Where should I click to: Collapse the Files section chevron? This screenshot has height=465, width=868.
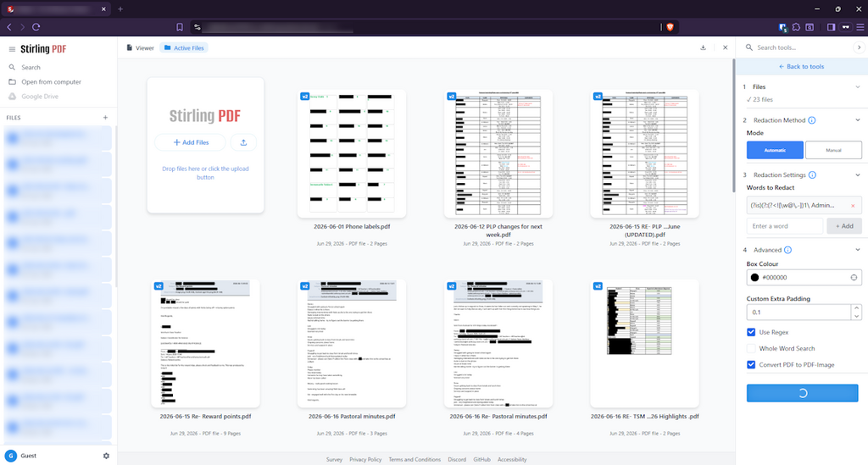[858, 86]
